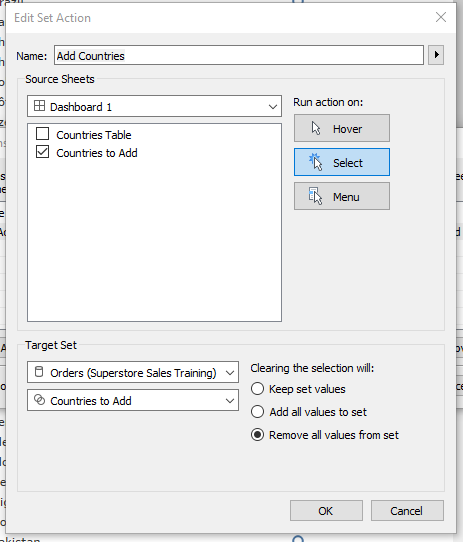Choose Keep set values option
The image size is (463, 542).
[258, 389]
